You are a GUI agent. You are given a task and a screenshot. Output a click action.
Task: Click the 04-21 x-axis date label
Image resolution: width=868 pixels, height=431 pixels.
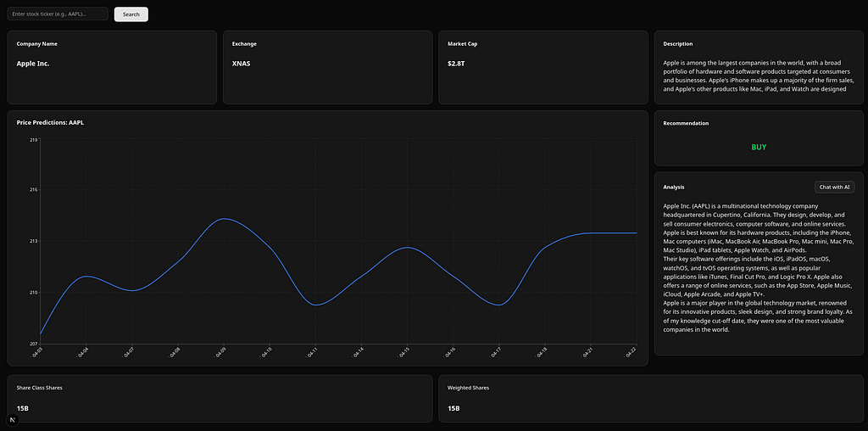[x=587, y=353]
